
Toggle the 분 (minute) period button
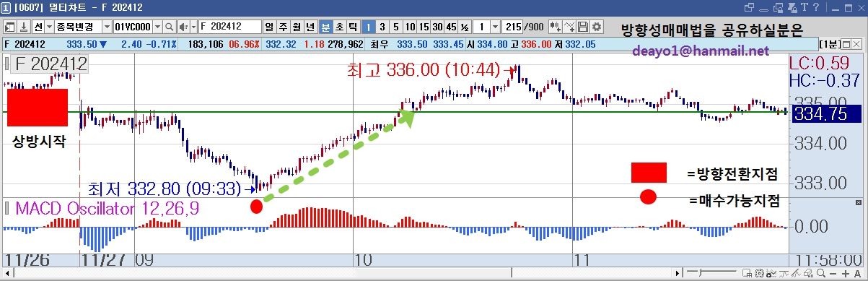[326, 27]
